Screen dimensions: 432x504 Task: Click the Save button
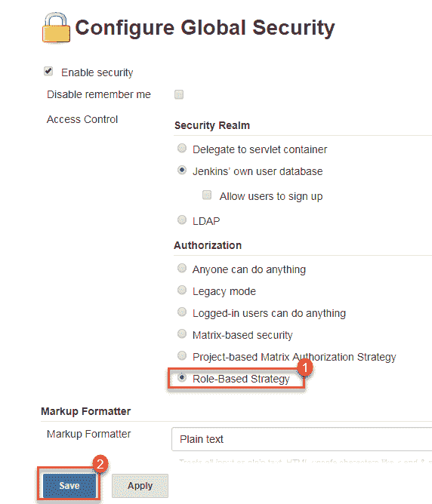[x=69, y=485]
